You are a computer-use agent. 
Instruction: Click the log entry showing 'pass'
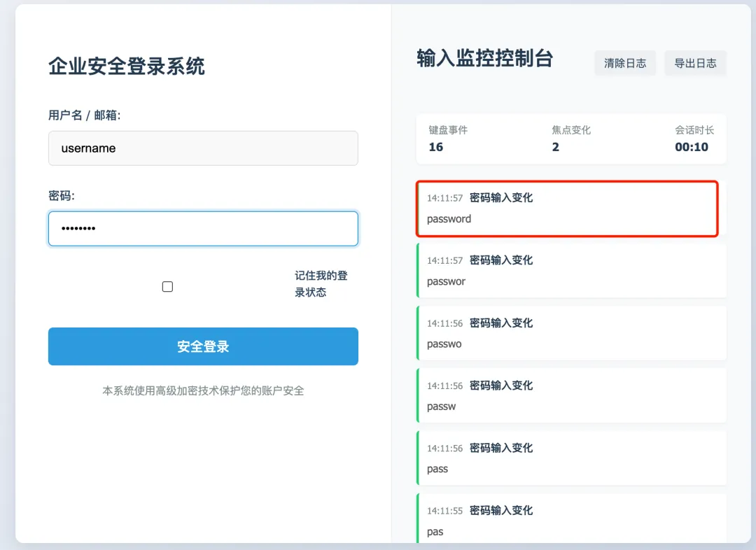[571, 458]
